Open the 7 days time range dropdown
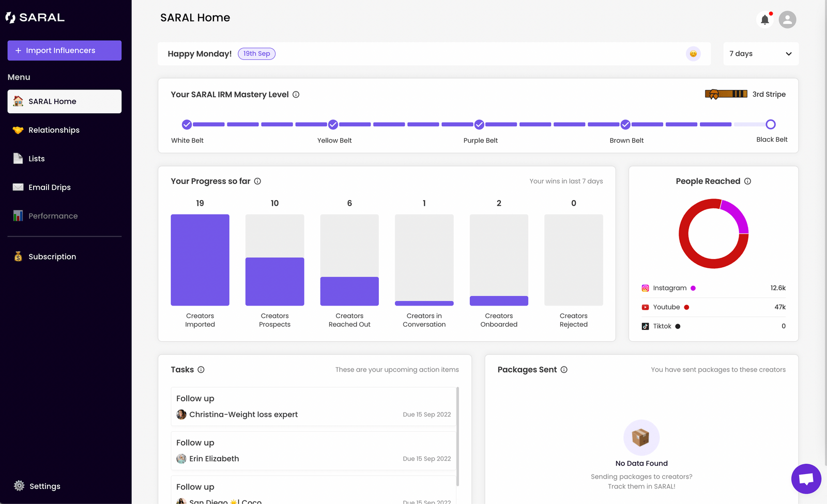 760,53
